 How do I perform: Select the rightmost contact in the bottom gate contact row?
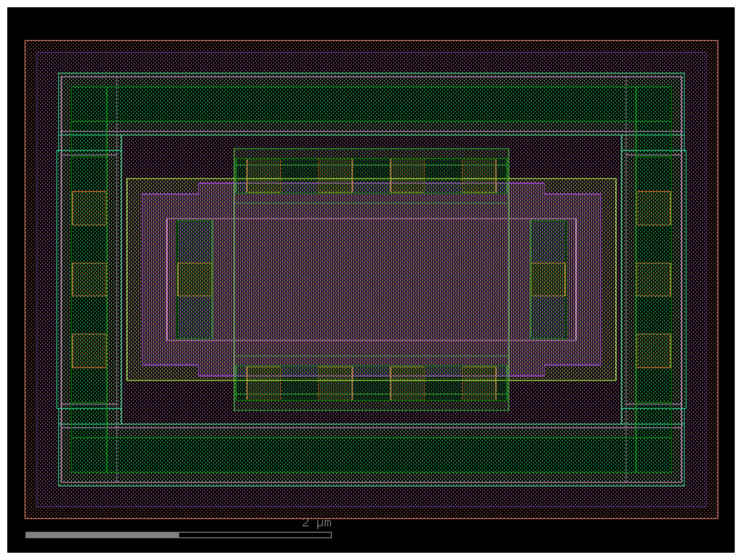point(479,384)
